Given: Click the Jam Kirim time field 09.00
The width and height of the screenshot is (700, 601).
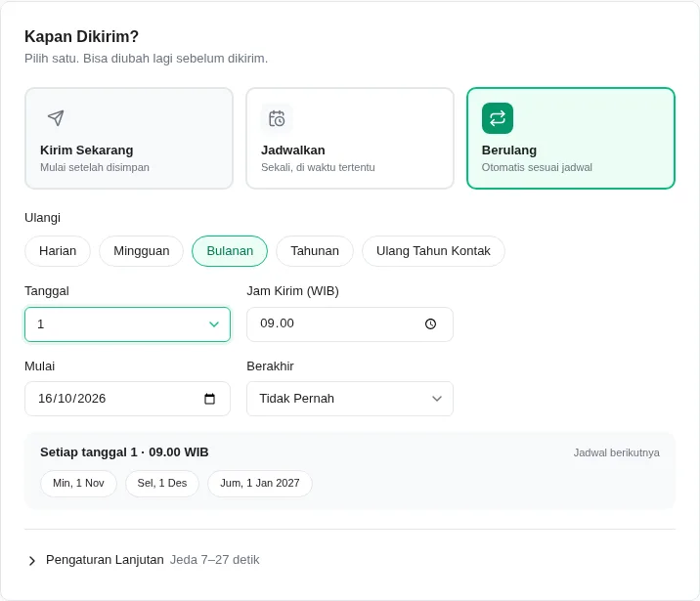Looking at the screenshot, I should 350,324.
